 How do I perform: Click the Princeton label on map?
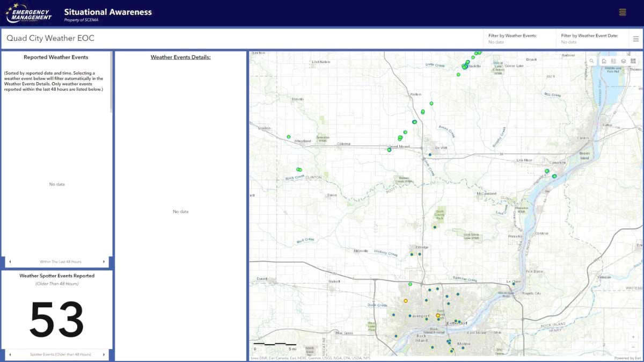tap(515, 236)
